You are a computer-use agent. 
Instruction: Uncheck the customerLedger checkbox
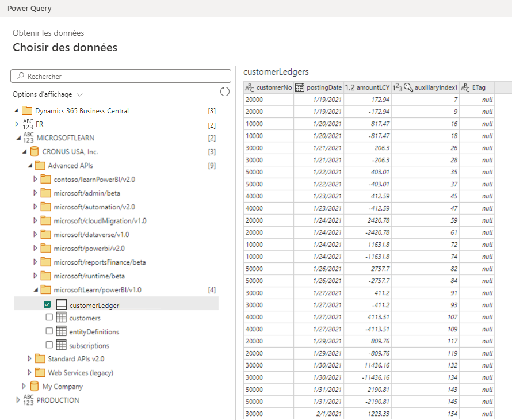point(47,304)
